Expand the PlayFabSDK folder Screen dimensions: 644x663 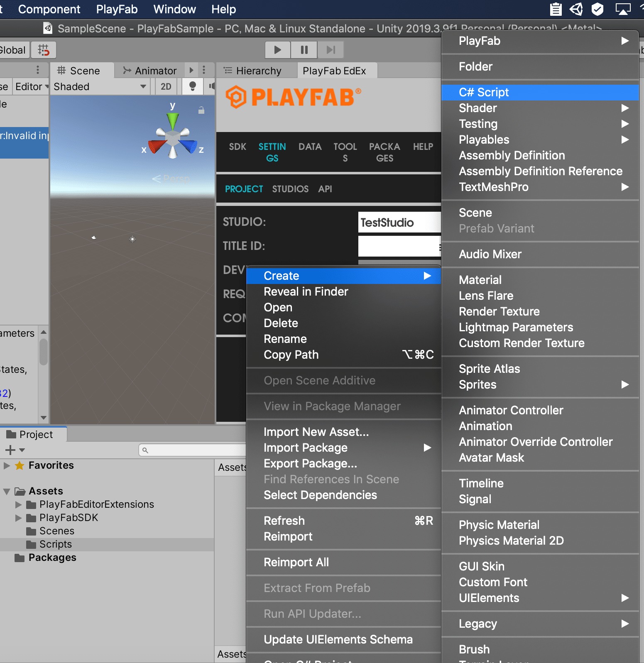coord(18,518)
